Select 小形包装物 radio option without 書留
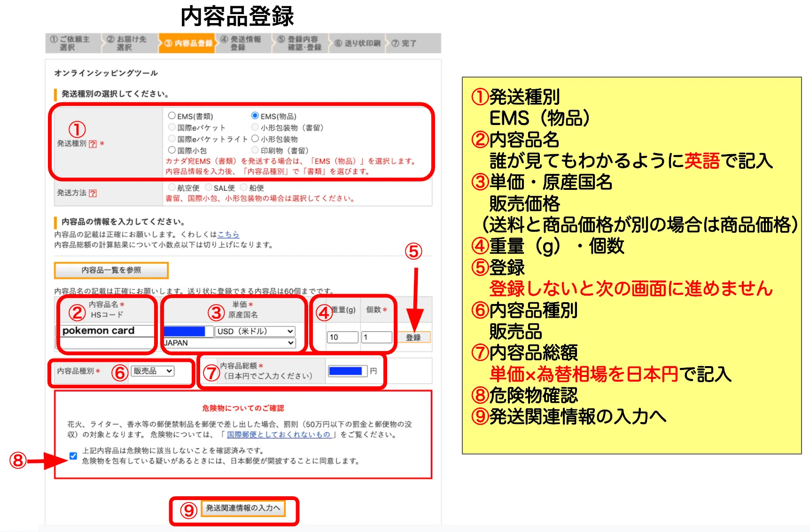The width and height of the screenshot is (810, 532). coord(255,139)
